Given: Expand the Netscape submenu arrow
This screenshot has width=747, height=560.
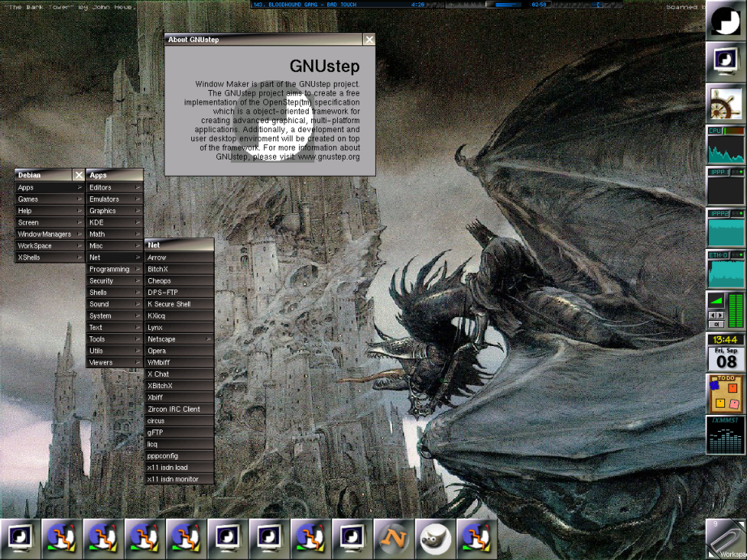Looking at the screenshot, I should coord(208,340).
